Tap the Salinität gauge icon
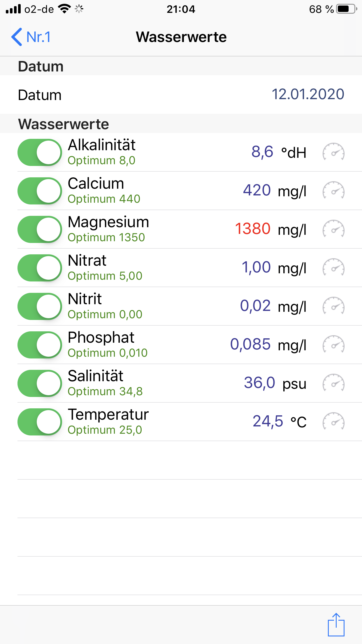The image size is (362, 644). coord(333,383)
